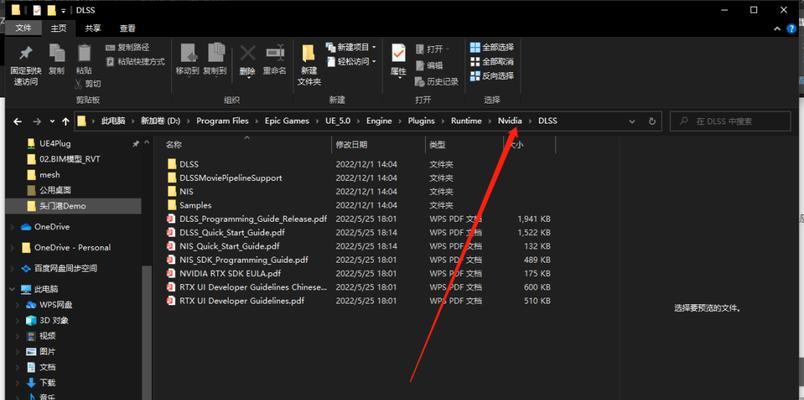Switch to the Home tab

click(x=58, y=28)
